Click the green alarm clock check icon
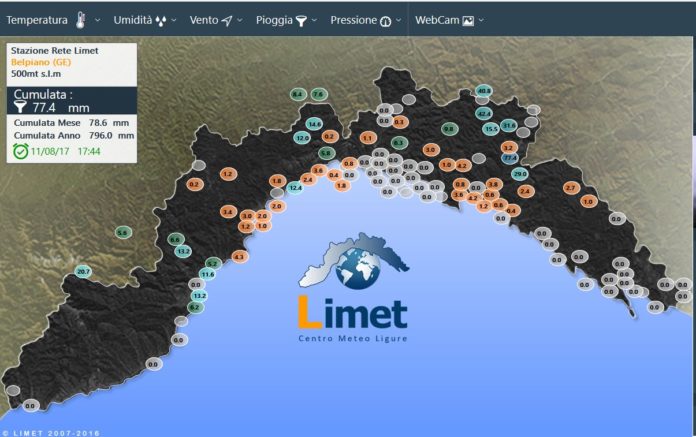Image resolution: width=696 pixels, height=437 pixels. (20, 151)
